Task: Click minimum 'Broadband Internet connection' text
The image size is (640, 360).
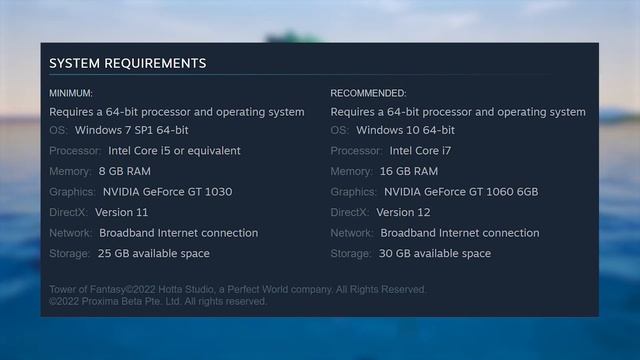Action: 178,233
